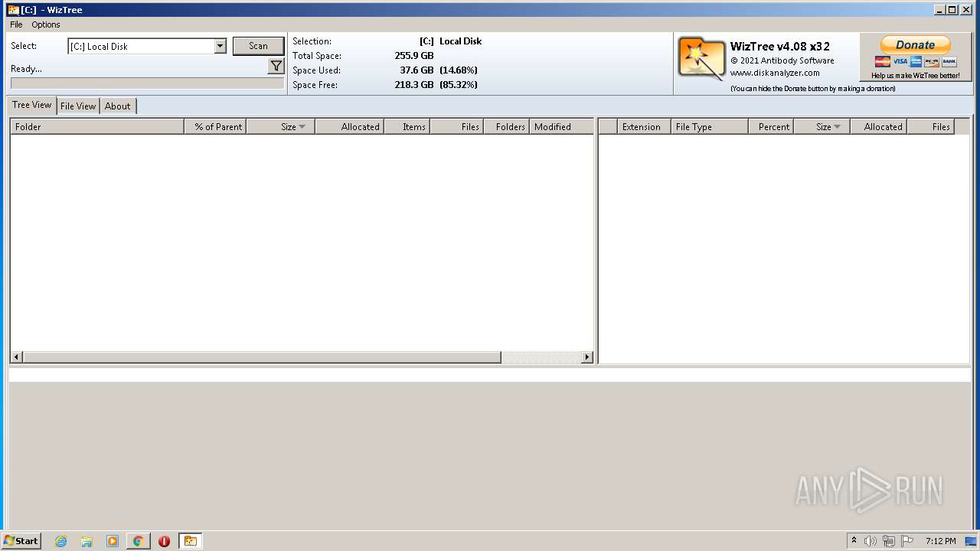Click the WizTree wizard logo icon

tap(701, 59)
